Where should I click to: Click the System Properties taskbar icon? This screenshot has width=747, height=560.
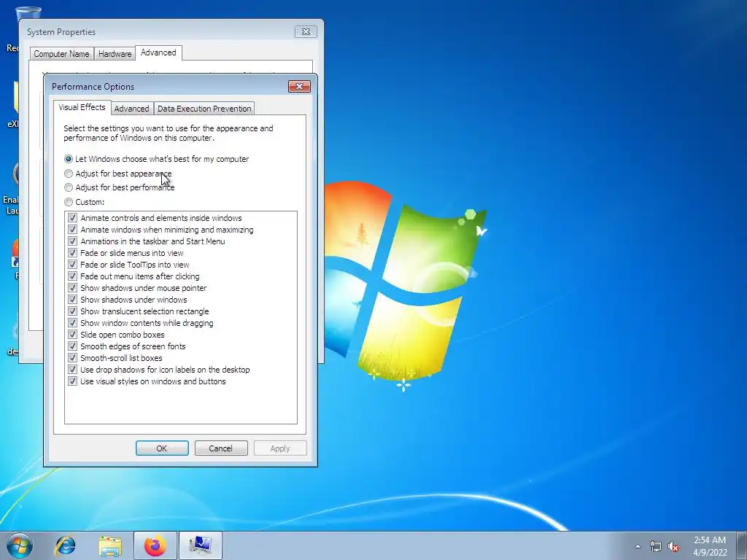click(200, 545)
